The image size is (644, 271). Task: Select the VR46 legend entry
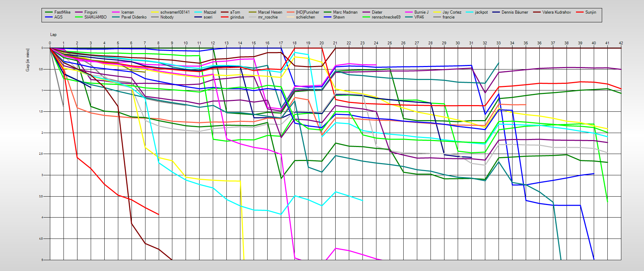tap(419, 17)
